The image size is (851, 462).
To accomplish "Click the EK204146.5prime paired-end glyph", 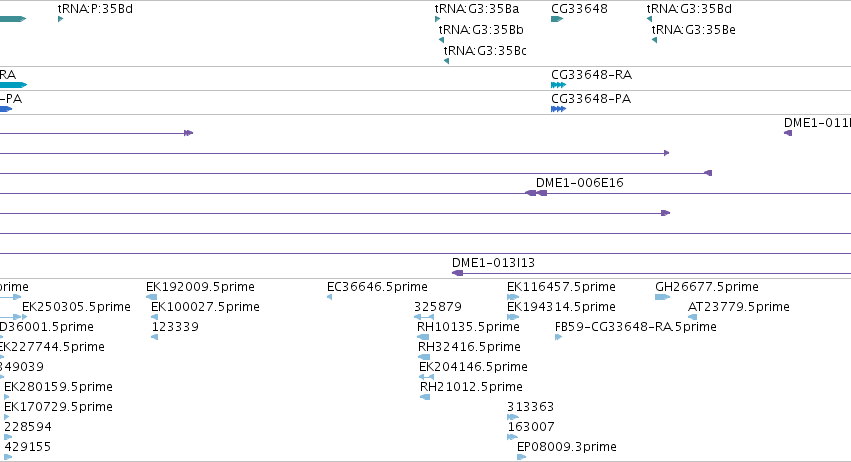I will point(427,377).
